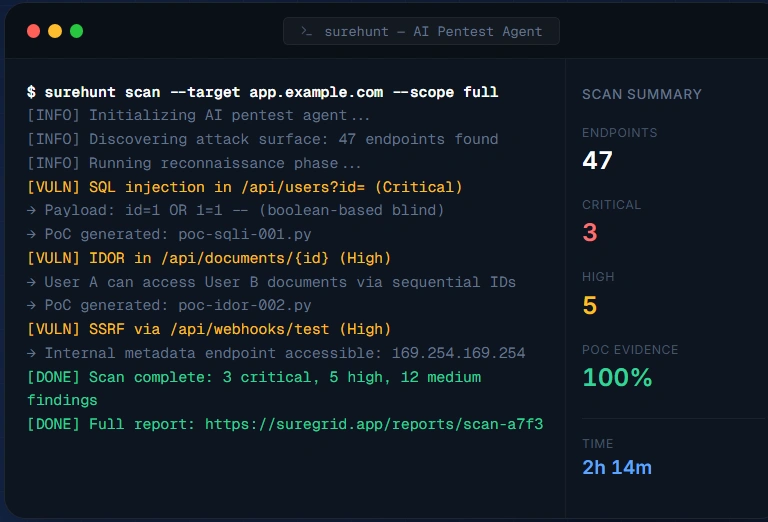Select the 'Running reconnaissance phase' log line

(194, 163)
